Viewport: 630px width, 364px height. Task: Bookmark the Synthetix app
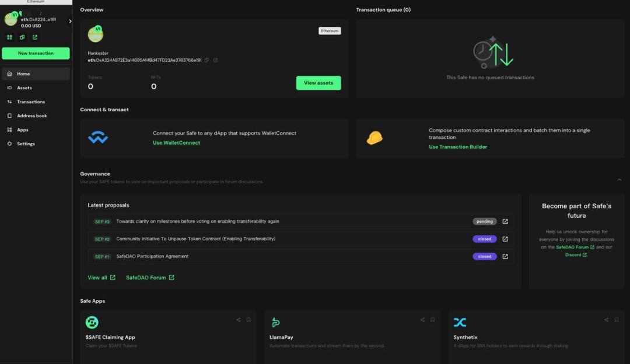click(x=617, y=320)
